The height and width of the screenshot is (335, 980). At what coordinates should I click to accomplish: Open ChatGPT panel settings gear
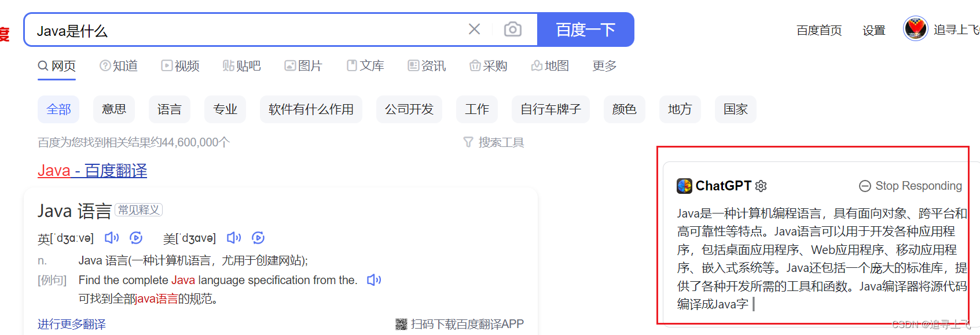761,186
